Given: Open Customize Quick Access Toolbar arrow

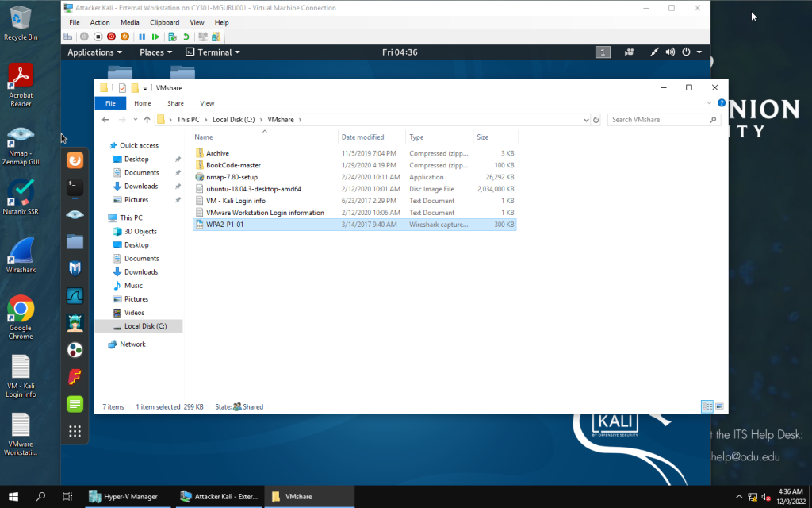Looking at the screenshot, I should point(146,88).
